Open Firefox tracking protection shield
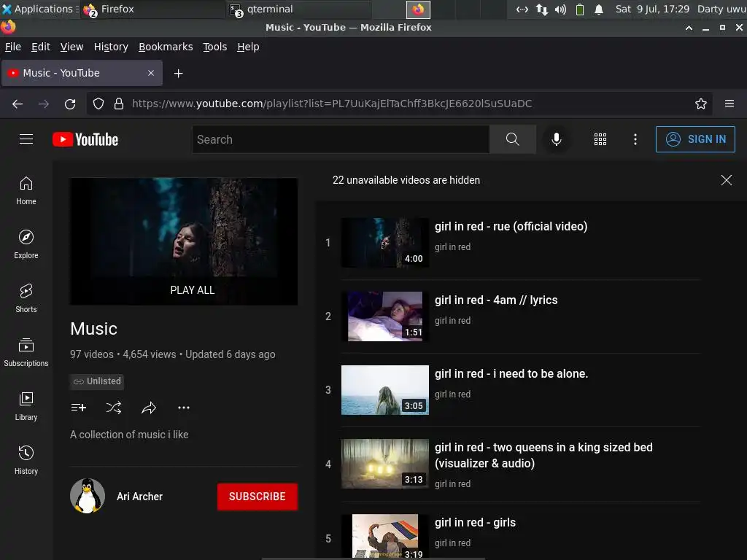 tap(98, 104)
